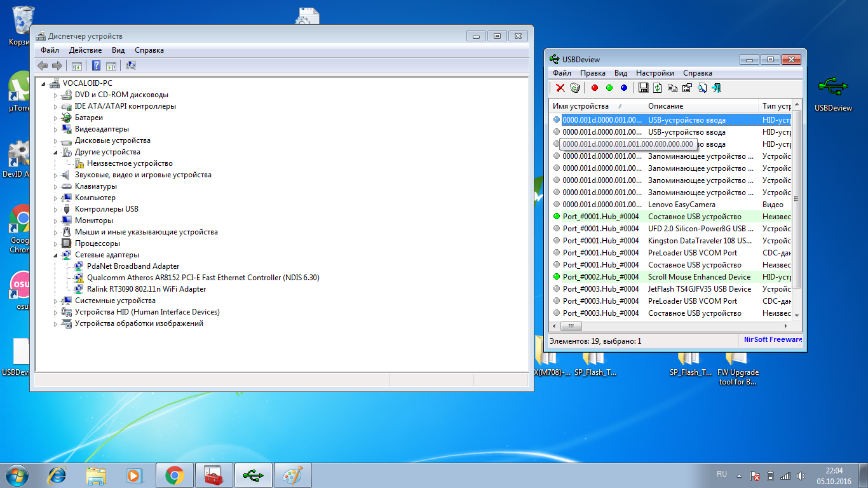
Task: Open USBDeview from the Windows taskbar
Action: click(254, 475)
